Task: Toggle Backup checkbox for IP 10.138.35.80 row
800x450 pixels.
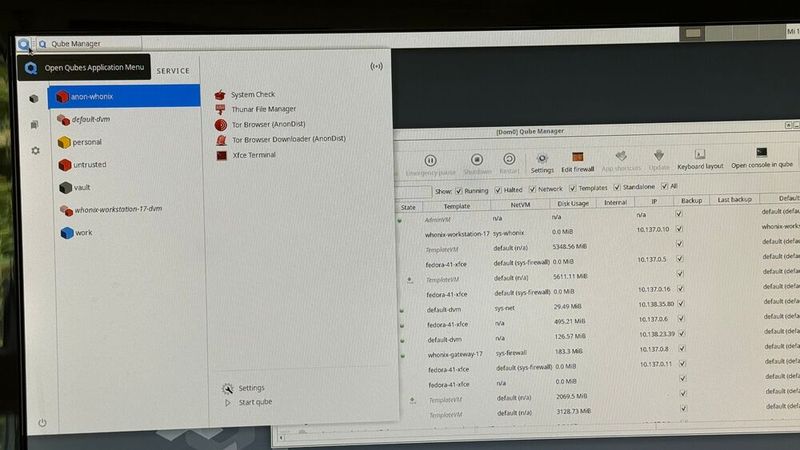Action: (x=681, y=304)
